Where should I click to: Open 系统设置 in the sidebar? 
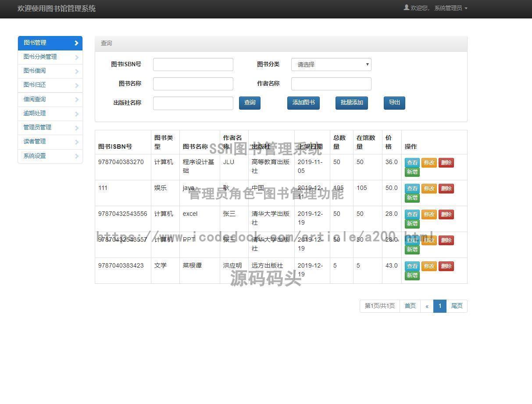tap(34, 156)
